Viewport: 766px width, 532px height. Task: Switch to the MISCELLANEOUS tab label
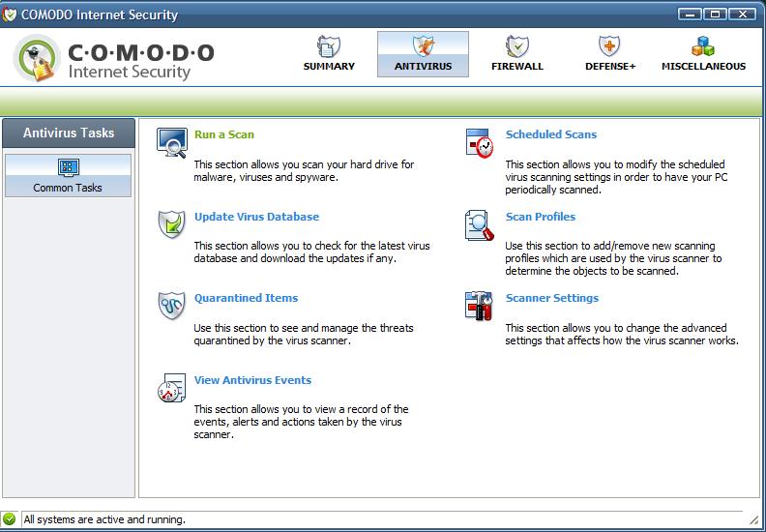703,67
